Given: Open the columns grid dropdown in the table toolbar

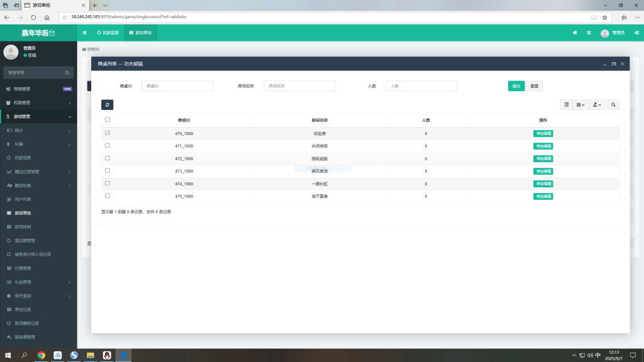Looking at the screenshot, I should (x=580, y=104).
